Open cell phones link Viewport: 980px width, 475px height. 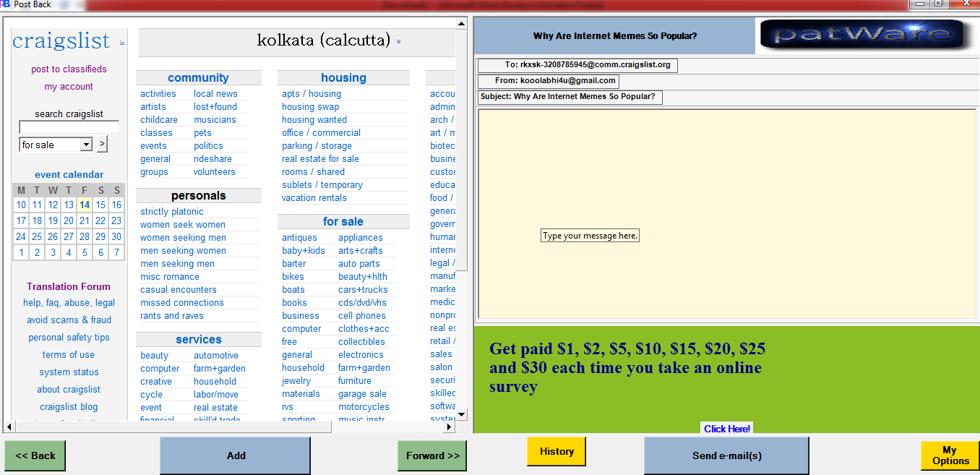[362, 316]
